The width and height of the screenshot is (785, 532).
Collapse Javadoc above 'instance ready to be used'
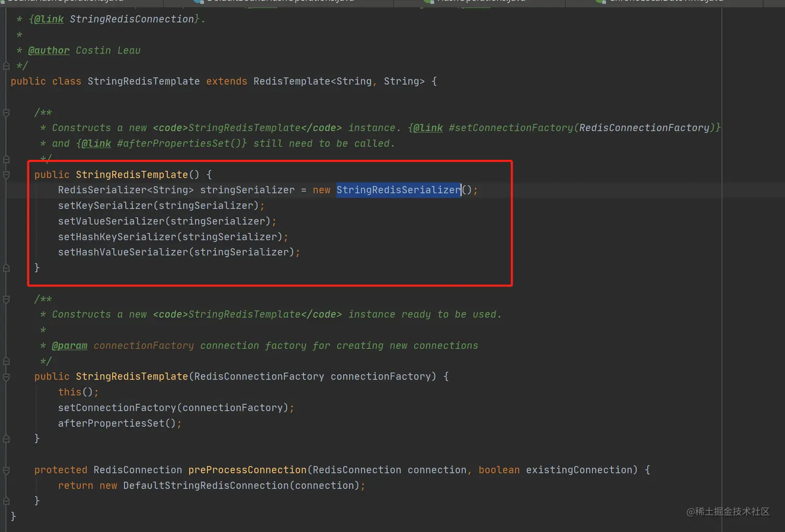[6, 299]
